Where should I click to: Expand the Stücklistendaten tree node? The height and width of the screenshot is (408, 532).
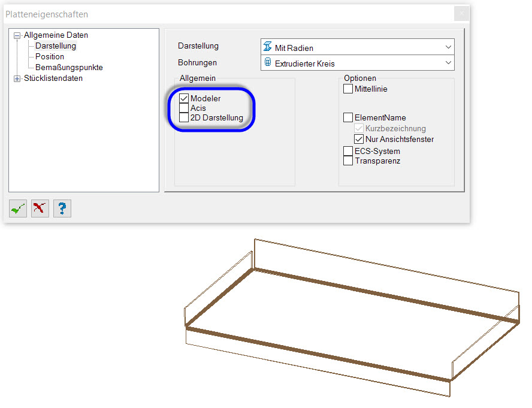click(x=17, y=78)
